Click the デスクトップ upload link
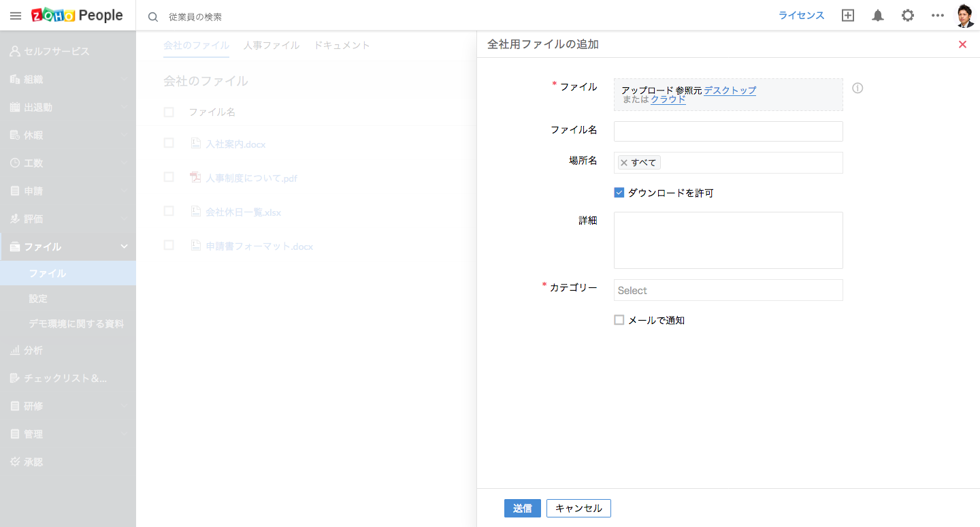Viewport: 980px width, 527px height. 730,90
